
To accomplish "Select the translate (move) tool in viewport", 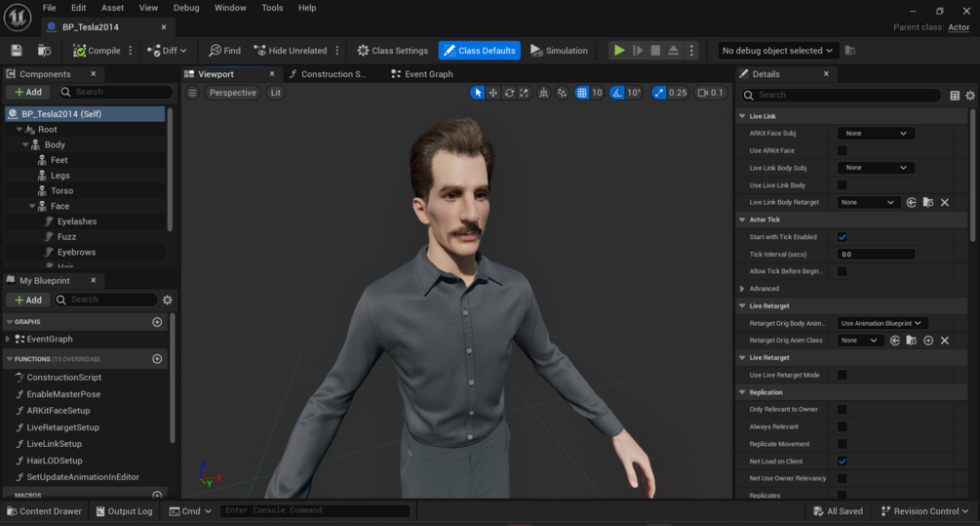I will coord(493,93).
